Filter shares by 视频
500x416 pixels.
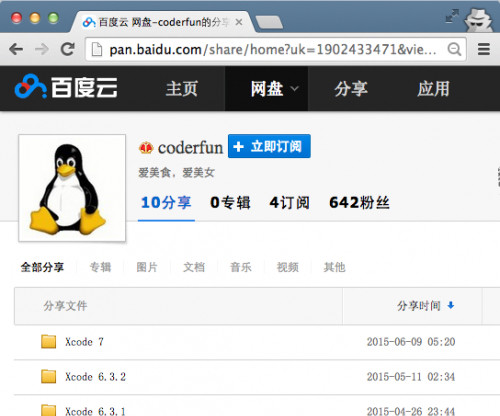pos(288,267)
